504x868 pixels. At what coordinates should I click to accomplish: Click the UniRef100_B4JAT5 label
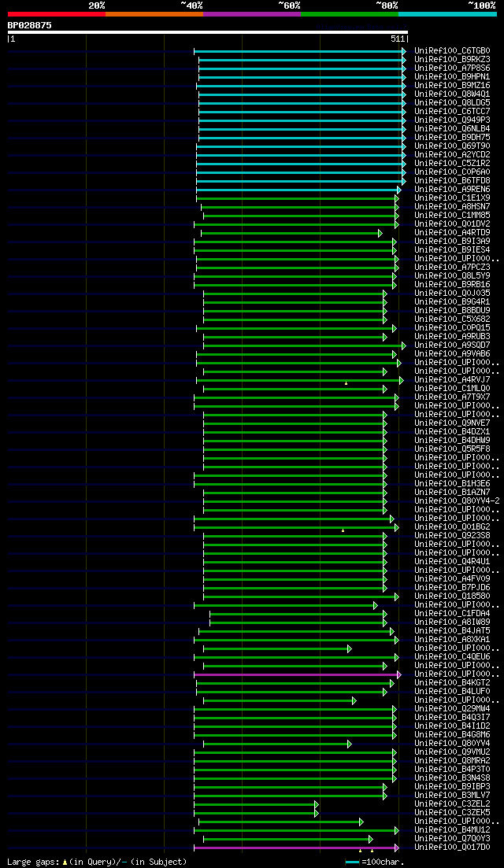coord(452,630)
